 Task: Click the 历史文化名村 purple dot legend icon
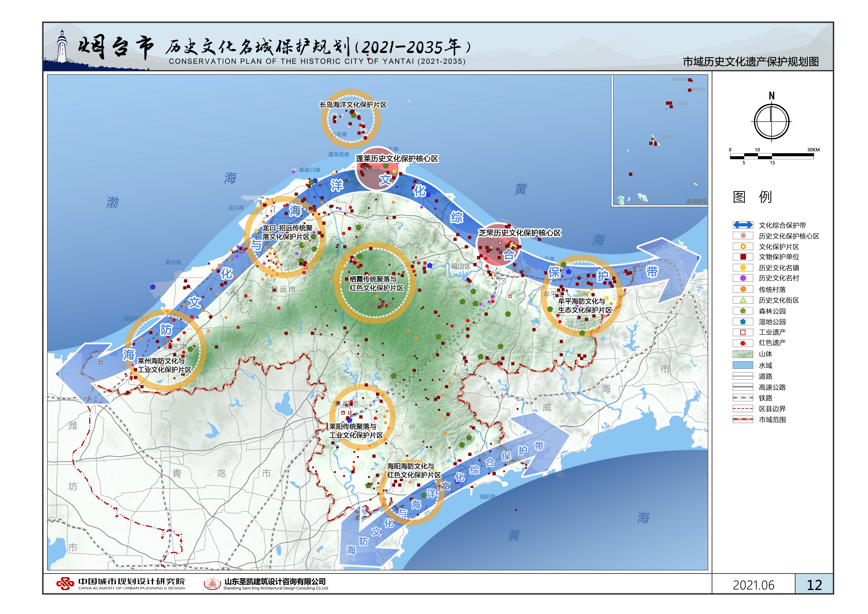coord(743,278)
